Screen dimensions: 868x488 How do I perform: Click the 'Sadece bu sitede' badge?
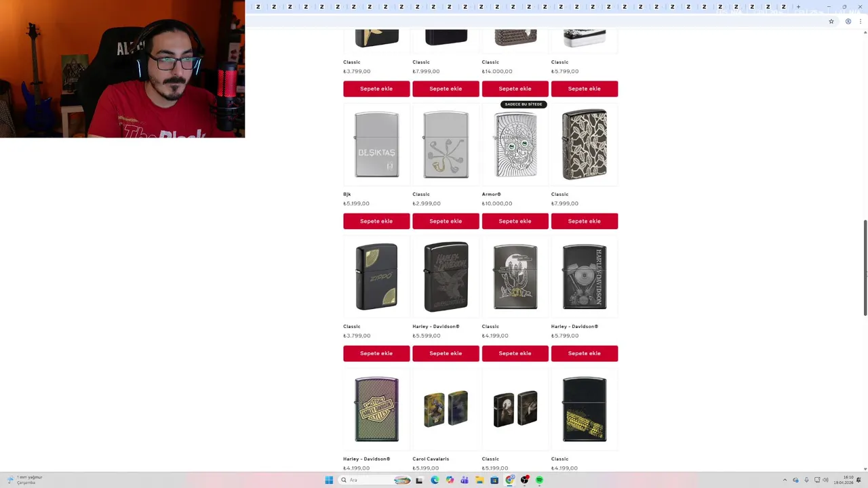tap(524, 104)
